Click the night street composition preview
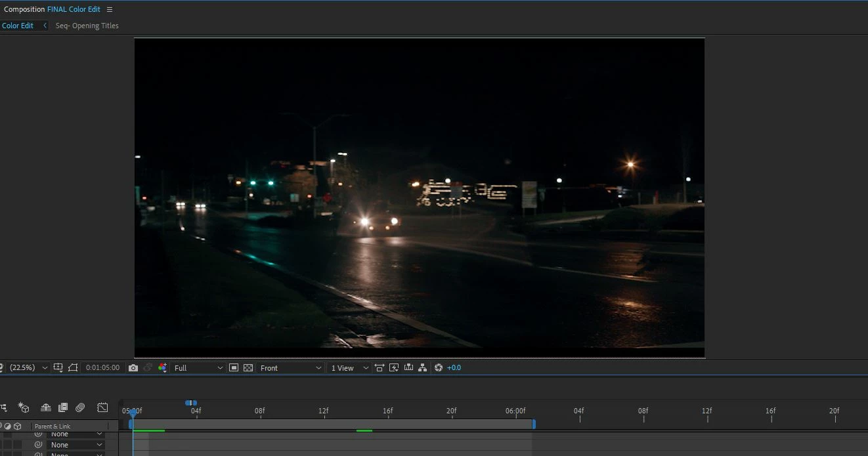 [x=420, y=197]
